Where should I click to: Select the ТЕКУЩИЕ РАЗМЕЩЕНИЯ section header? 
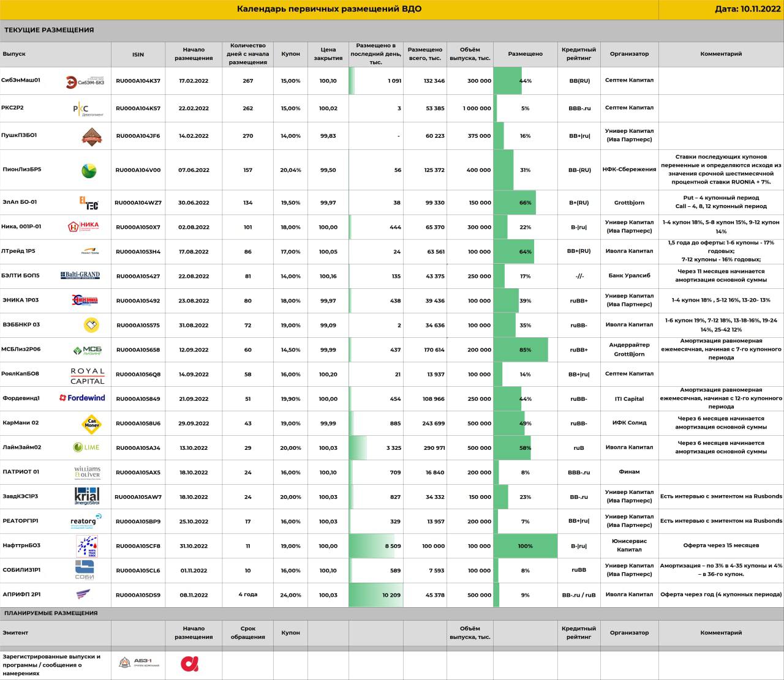(x=49, y=30)
